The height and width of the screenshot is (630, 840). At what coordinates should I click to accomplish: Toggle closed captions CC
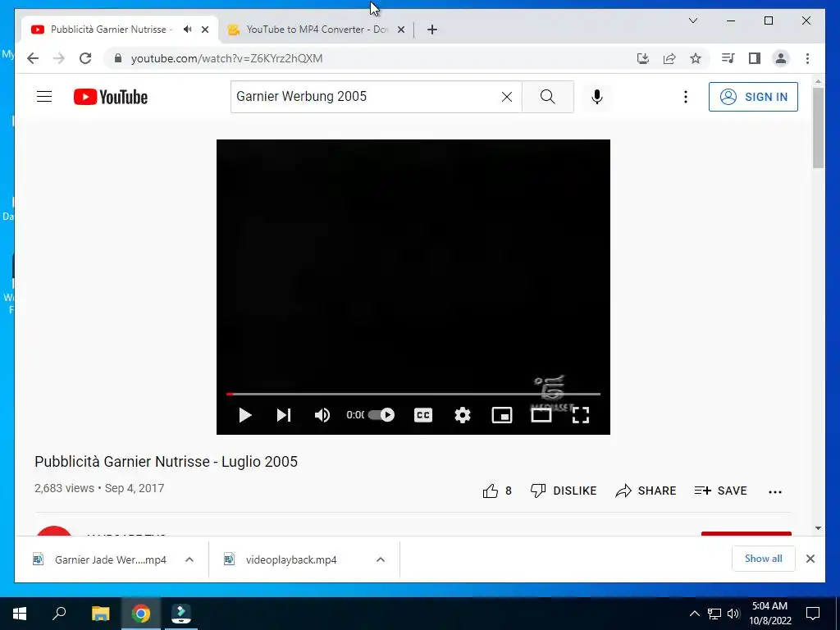point(423,415)
